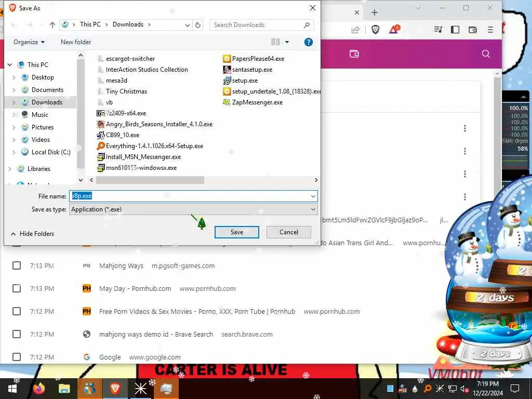Expand the view options arrow

pyautogui.click(x=287, y=42)
